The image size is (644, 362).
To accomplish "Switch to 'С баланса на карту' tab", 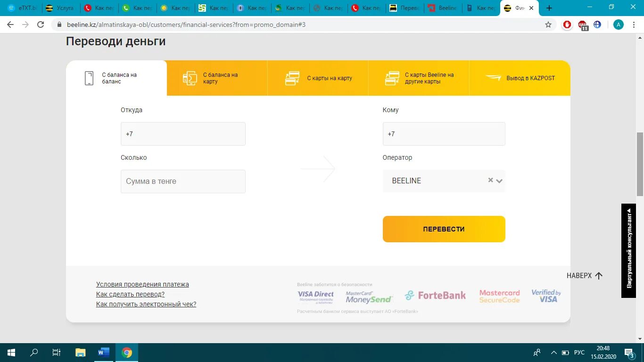I will [217, 78].
